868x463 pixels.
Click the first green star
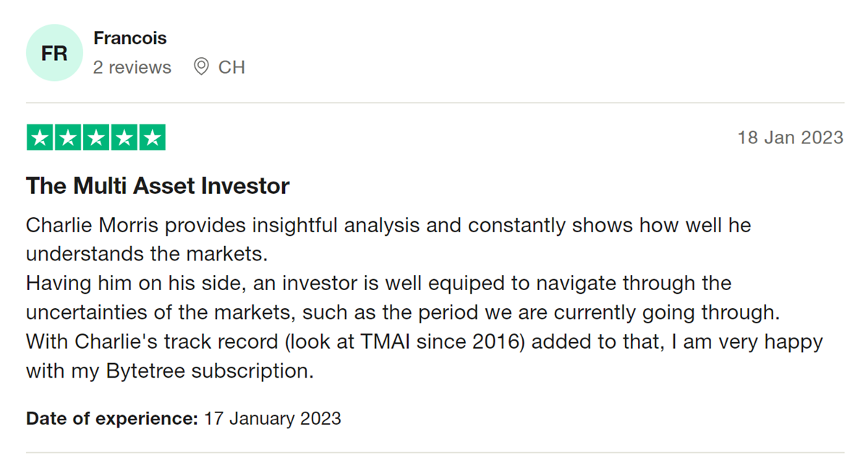point(41,137)
